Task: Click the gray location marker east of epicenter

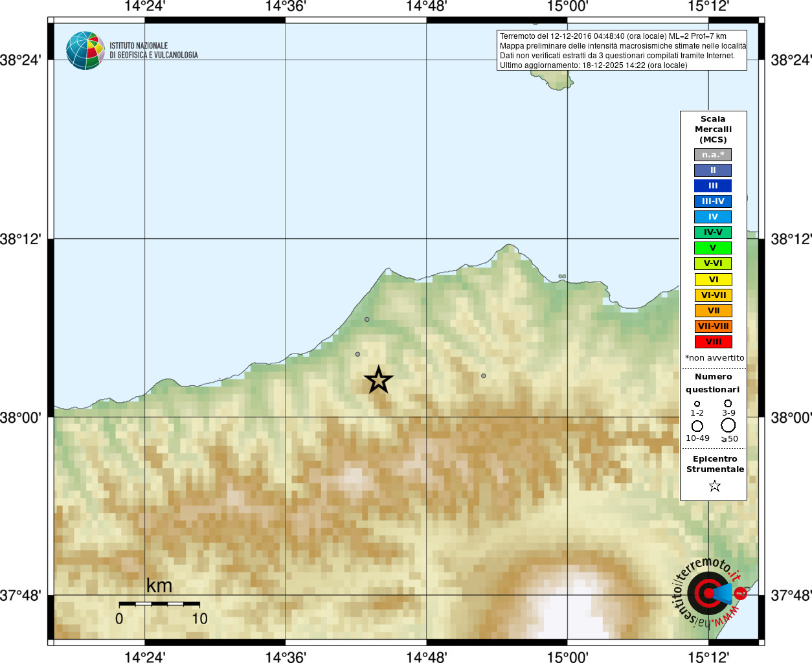Action: (x=483, y=376)
